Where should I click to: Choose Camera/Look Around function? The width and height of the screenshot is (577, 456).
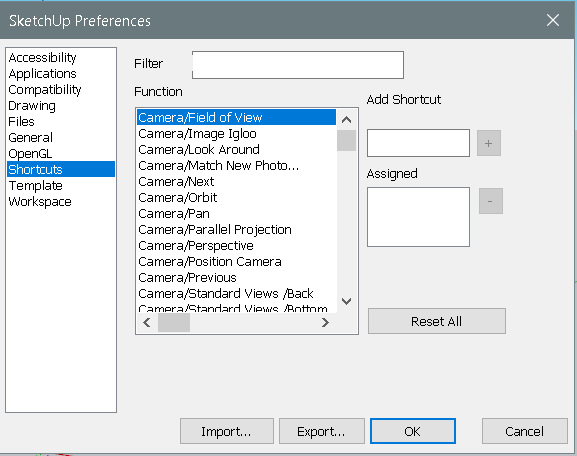(236, 149)
